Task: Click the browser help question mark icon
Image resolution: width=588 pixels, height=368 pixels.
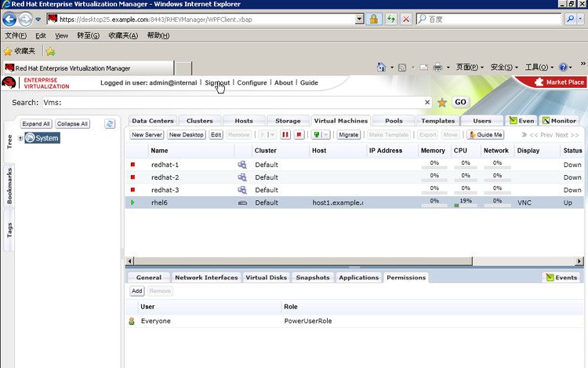Action: 563,67
